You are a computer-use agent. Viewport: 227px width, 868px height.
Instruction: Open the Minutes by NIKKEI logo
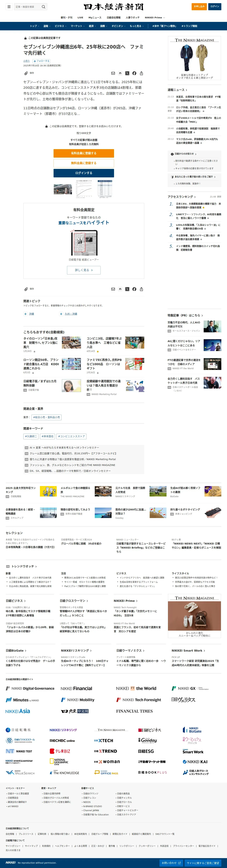coord(22,700)
